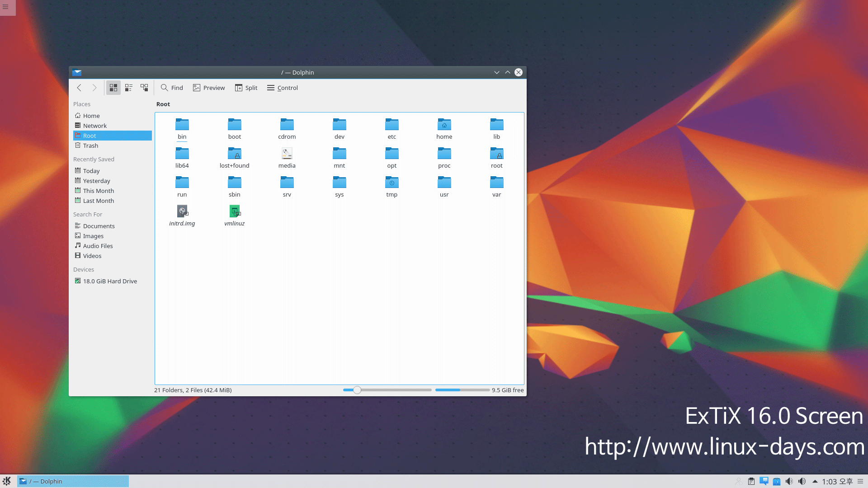Select the opt folder icon
The width and height of the screenshot is (868, 488).
(x=392, y=153)
